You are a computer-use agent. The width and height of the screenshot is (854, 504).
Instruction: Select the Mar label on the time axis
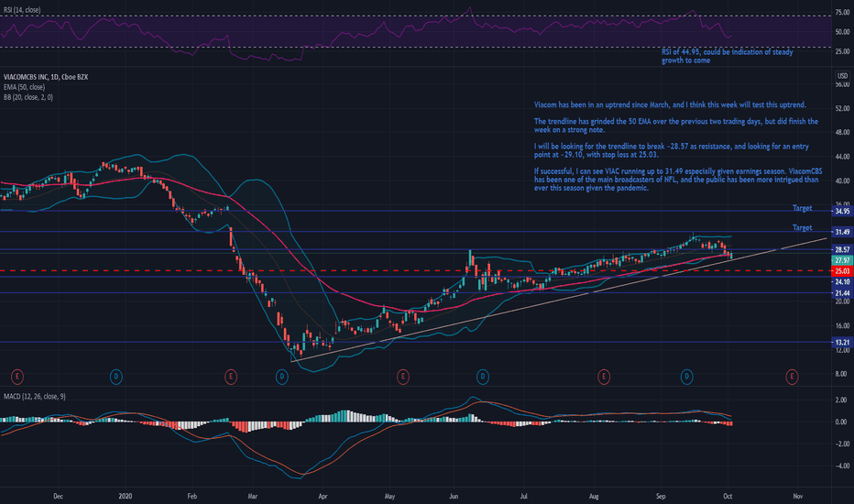tap(252, 497)
